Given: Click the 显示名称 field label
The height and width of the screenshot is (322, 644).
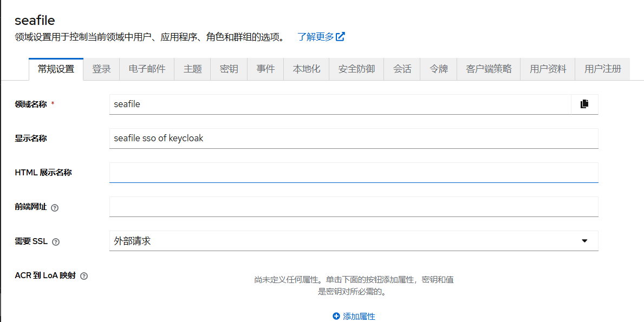Looking at the screenshot, I should pos(31,138).
